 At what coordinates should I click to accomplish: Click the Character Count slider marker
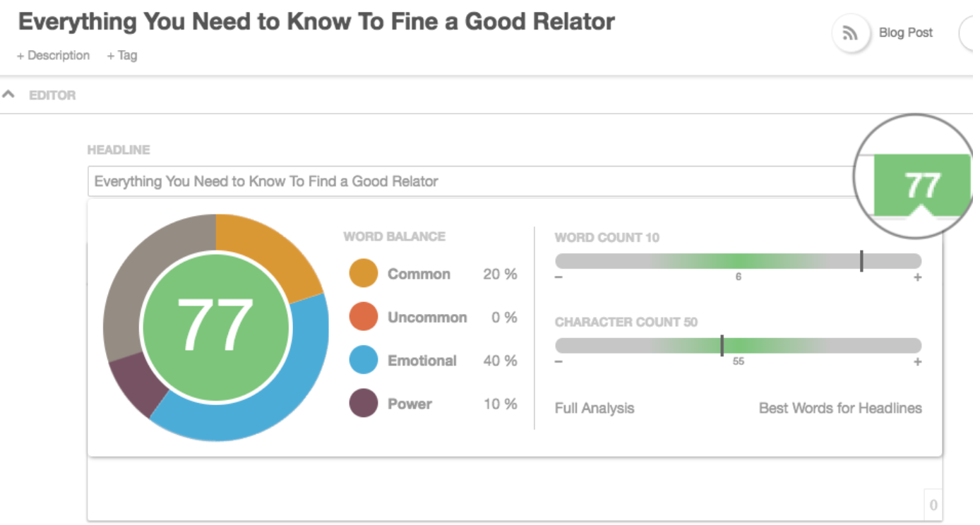tap(722, 346)
